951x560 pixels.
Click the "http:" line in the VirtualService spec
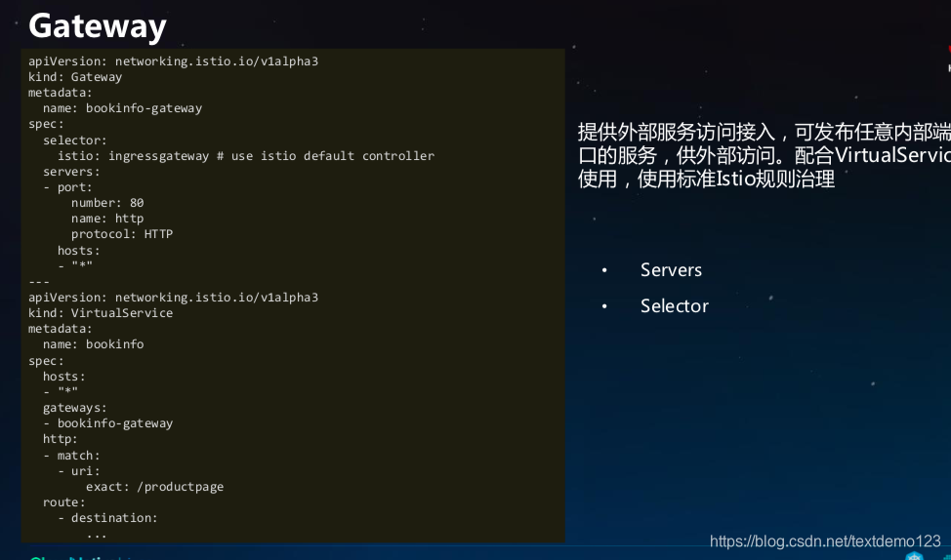point(60,439)
